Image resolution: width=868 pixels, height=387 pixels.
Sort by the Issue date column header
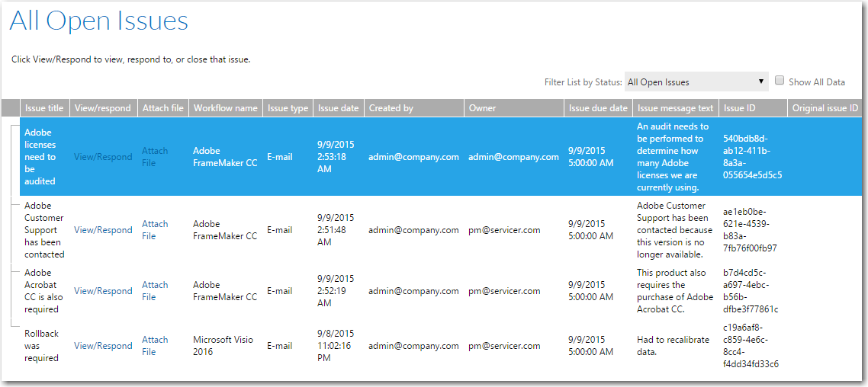click(338, 108)
